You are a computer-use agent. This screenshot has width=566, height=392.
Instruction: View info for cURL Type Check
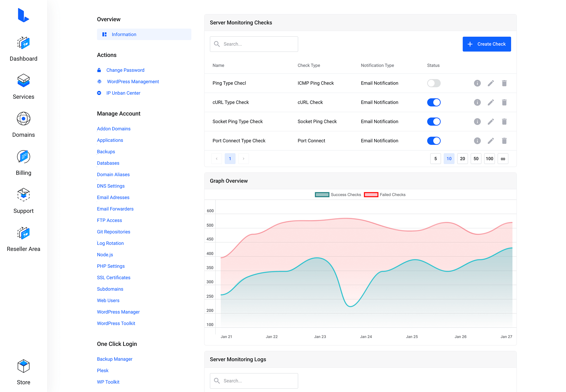pyautogui.click(x=477, y=102)
